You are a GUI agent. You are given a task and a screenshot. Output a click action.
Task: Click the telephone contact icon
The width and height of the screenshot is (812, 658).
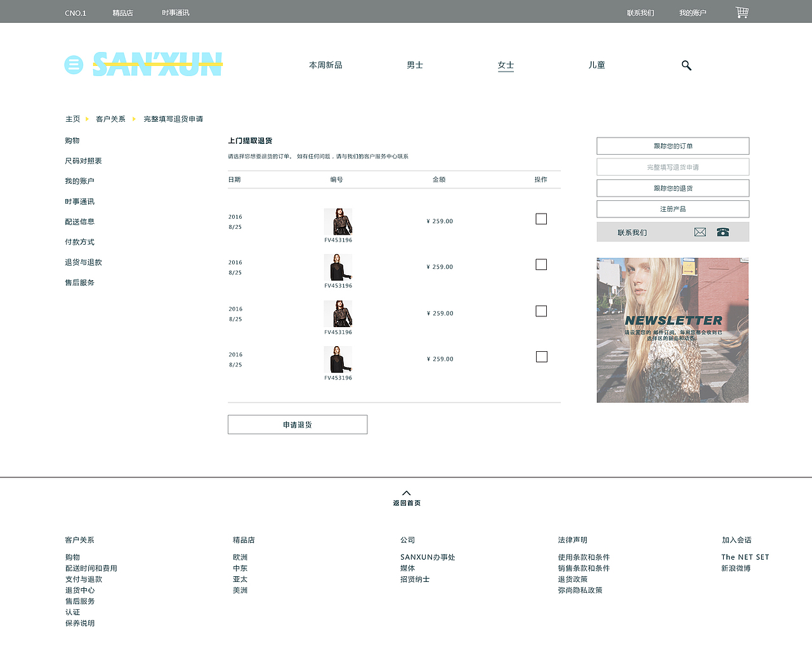(x=723, y=232)
